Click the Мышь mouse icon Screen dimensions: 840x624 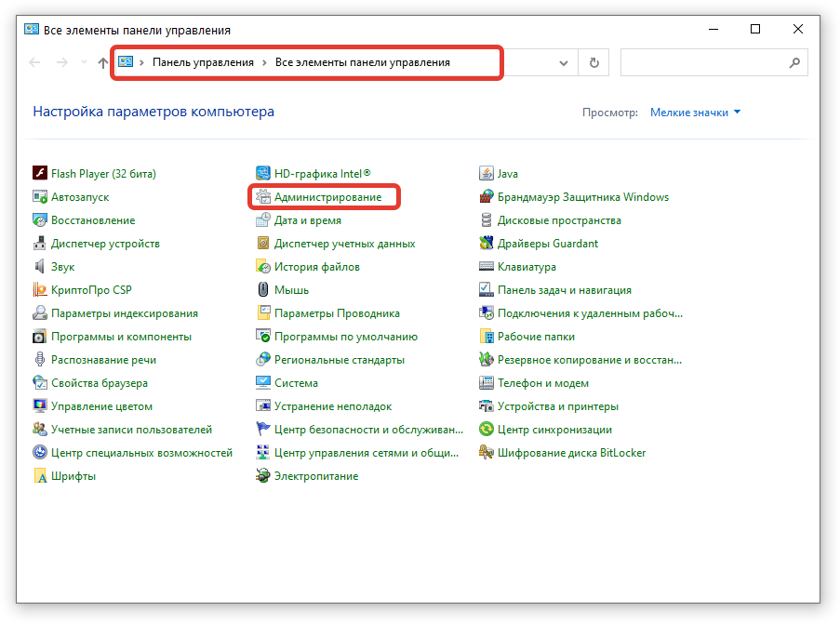click(263, 290)
